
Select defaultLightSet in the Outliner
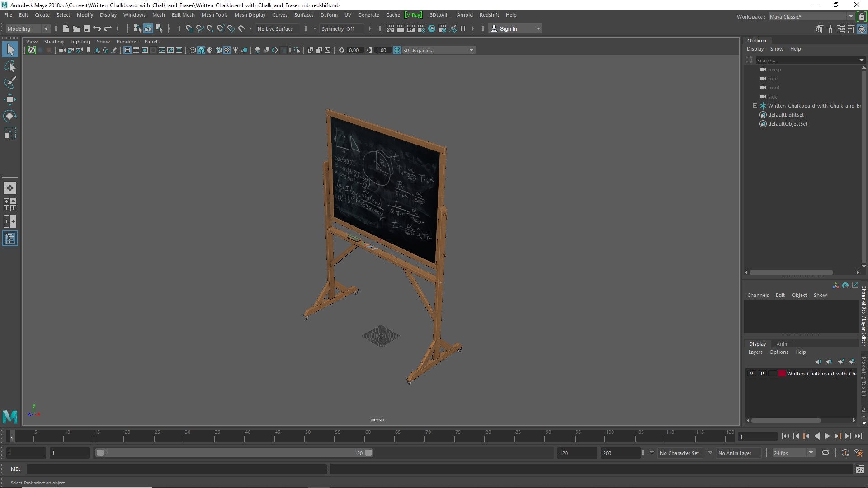click(786, 115)
